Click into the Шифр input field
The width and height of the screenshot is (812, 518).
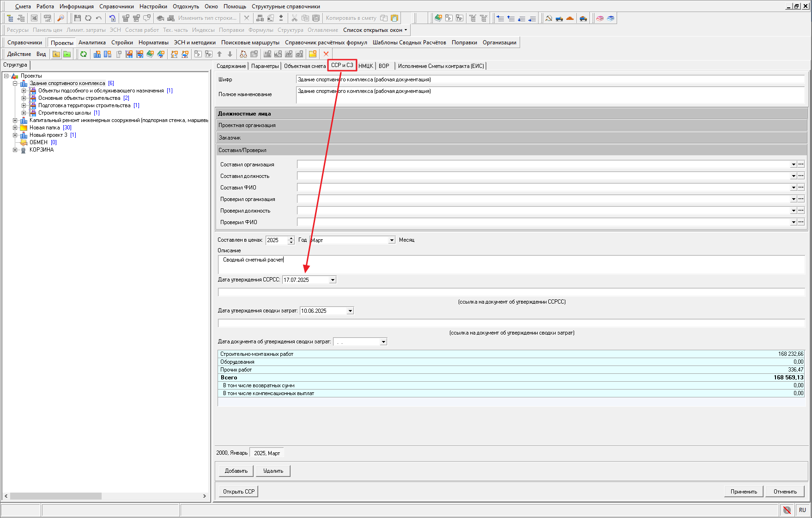click(550, 79)
